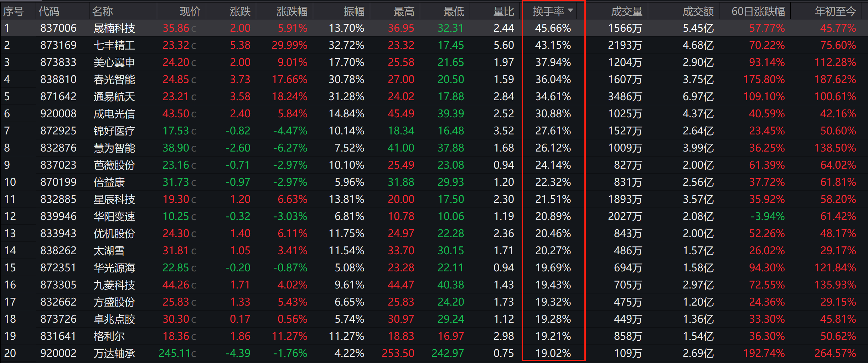The height and width of the screenshot is (363, 868).
Task: Select stock 九菱科技
Action: click(x=114, y=285)
